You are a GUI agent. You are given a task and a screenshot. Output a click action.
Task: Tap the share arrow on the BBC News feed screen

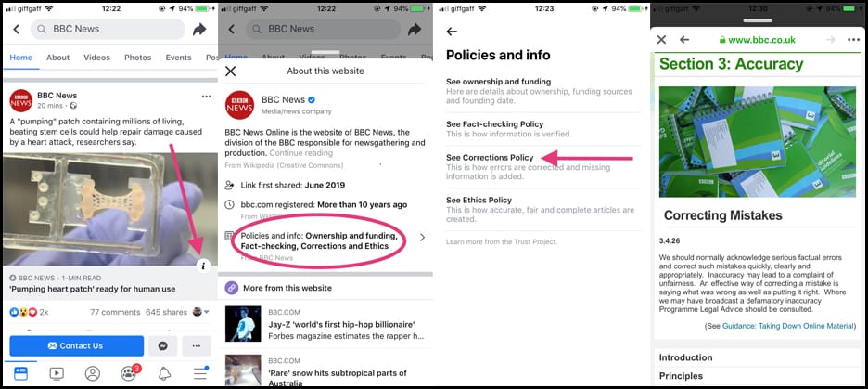[199, 30]
